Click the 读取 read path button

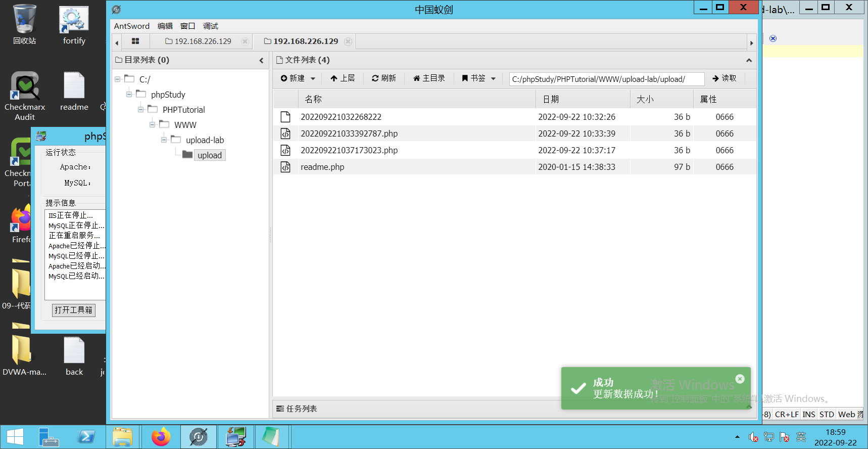click(x=724, y=78)
